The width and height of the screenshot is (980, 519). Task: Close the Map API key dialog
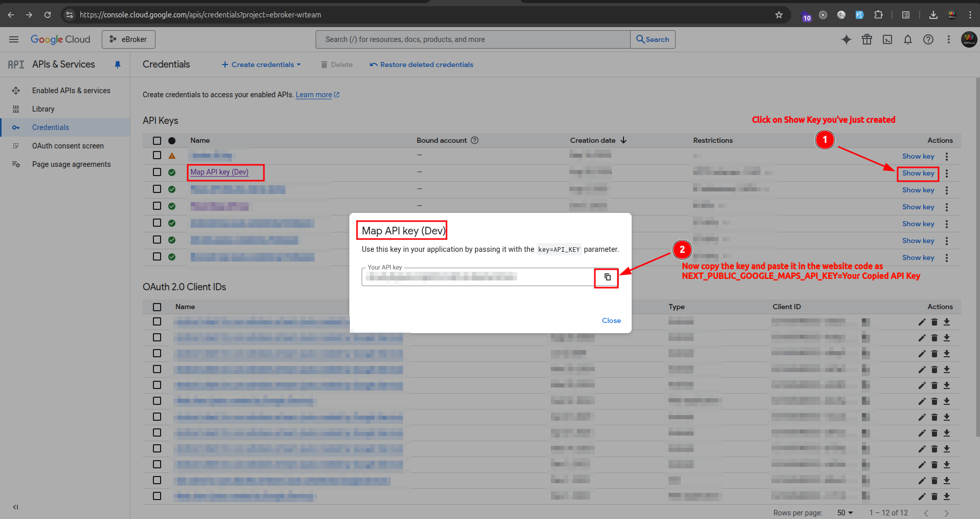(611, 320)
